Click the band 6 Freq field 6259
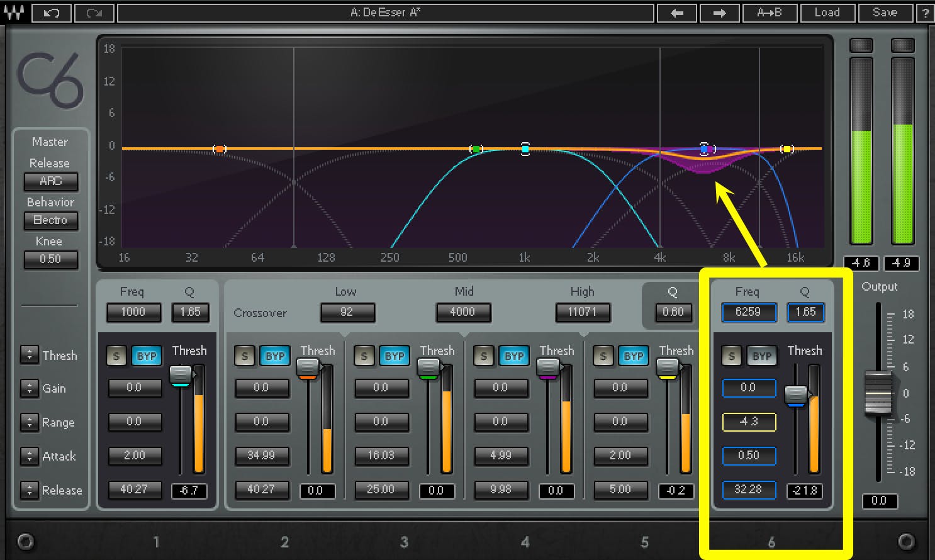Screen dimensions: 935x560 pos(748,312)
